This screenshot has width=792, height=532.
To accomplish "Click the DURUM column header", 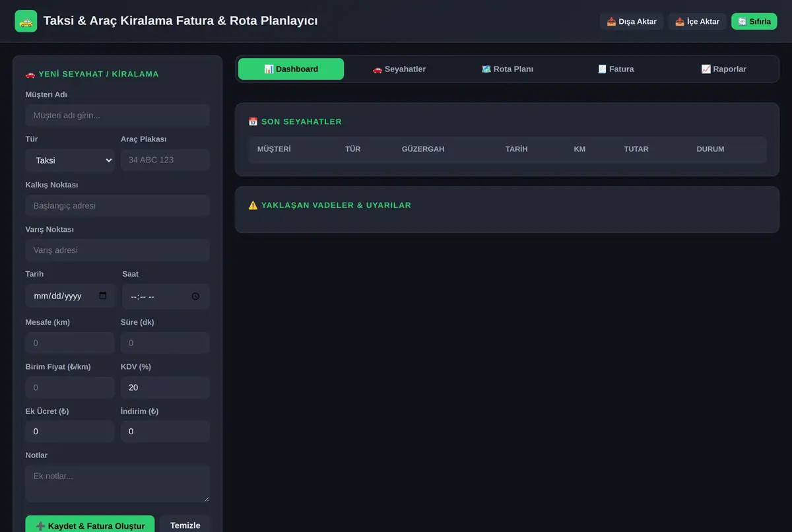I will tap(710, 149).
